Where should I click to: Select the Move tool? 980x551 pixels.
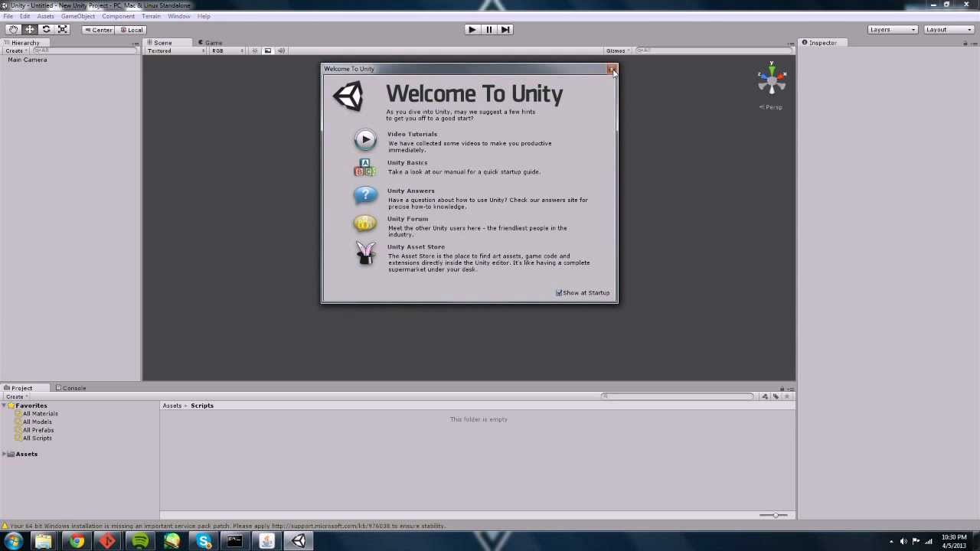(x=30, y=29)
